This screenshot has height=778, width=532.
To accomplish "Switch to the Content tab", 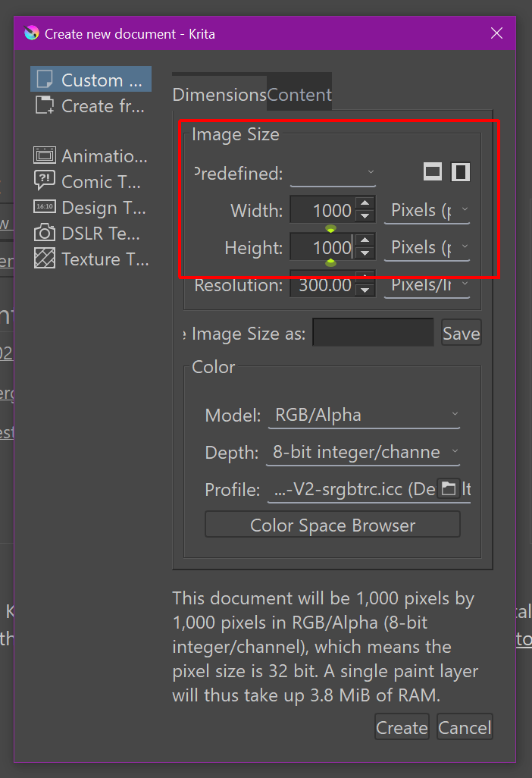I will click(299, 95).
